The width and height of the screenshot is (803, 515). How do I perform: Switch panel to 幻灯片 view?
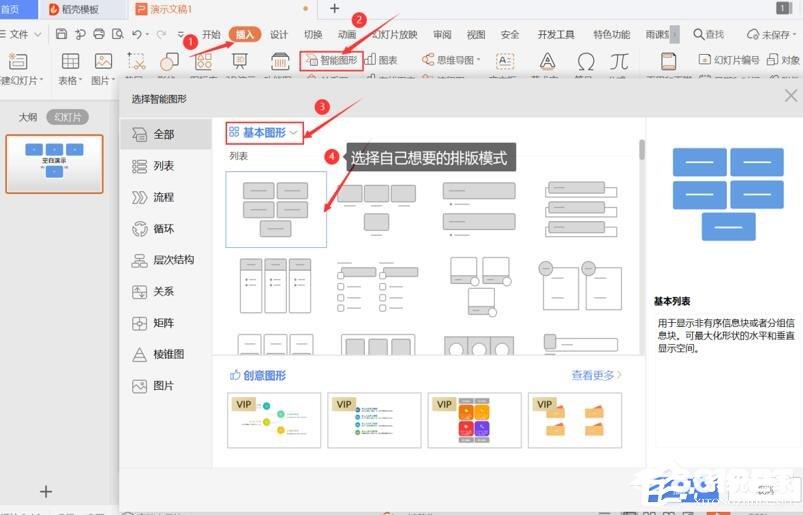(68, 117)
